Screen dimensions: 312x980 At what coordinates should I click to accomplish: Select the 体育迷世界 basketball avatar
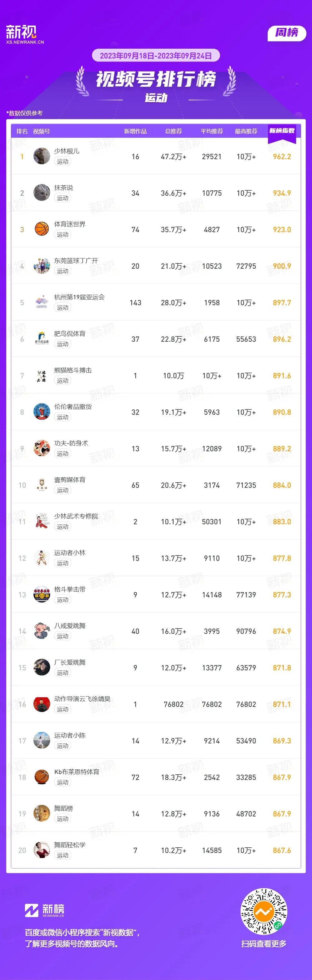42,229
